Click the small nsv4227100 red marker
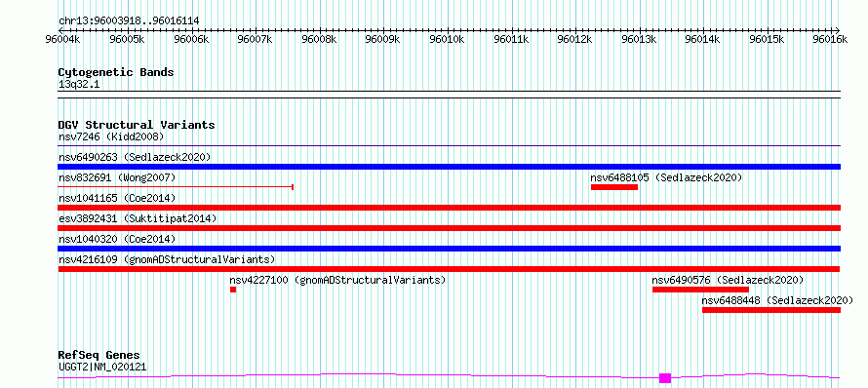868x388 pixels. click(x=233, y=290)
